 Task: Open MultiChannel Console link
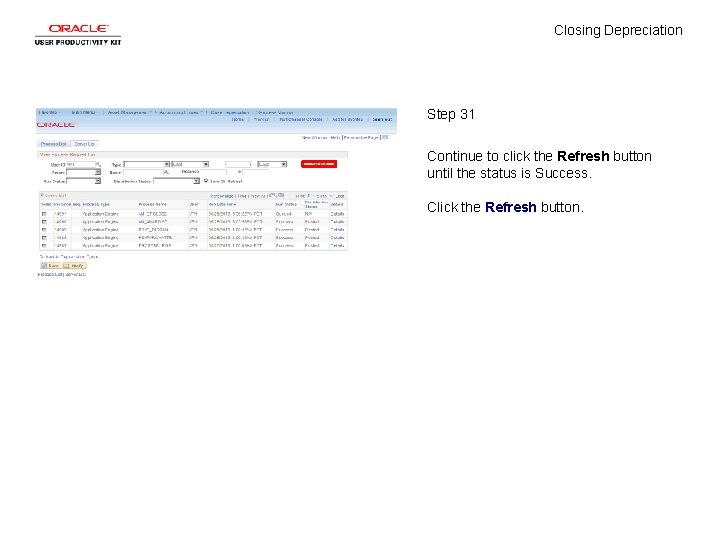pyautogui.click(x=301, y=119)
